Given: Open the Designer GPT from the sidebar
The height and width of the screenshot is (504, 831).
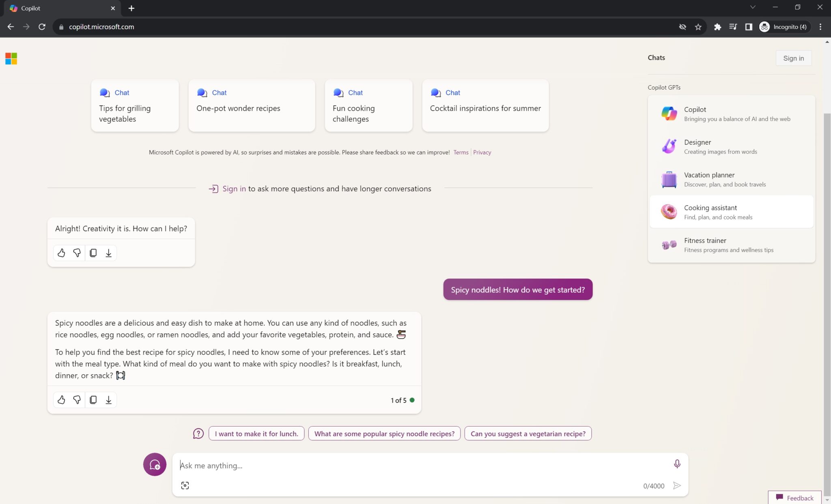Looking at the screenshot, I should (x=731, y=146).
